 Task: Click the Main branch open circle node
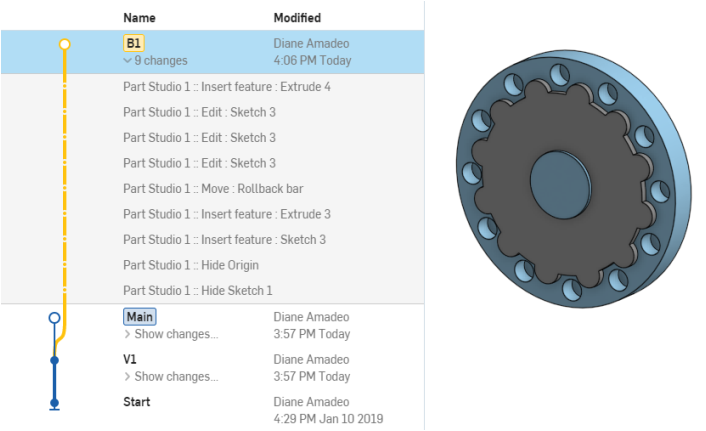click(54, 318)
